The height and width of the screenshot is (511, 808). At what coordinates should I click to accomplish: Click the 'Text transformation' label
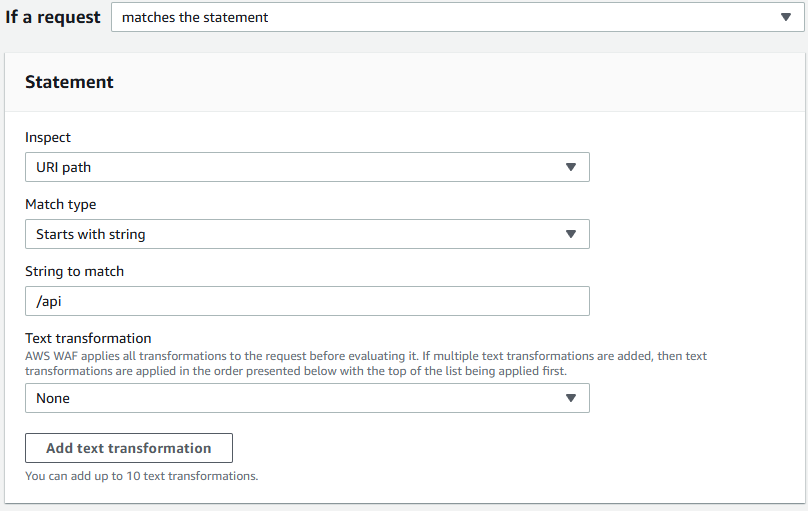click(88, 338)
